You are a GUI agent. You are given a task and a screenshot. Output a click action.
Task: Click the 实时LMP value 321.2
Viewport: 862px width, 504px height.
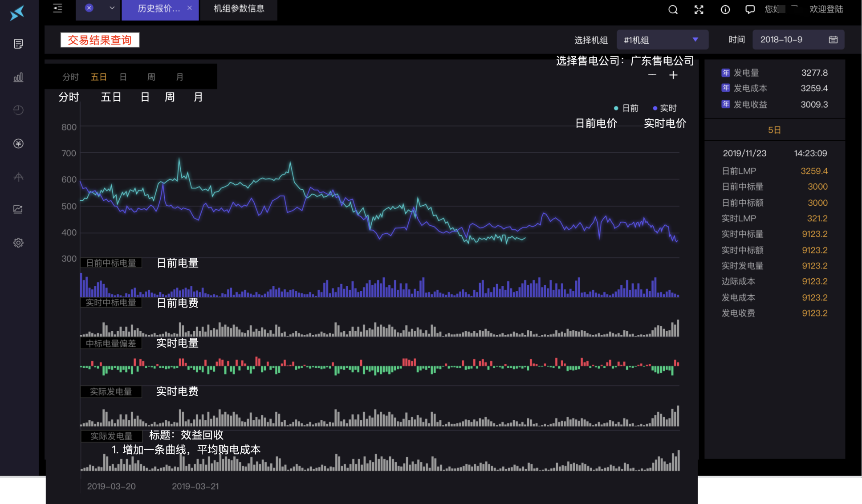click(817, 218)
